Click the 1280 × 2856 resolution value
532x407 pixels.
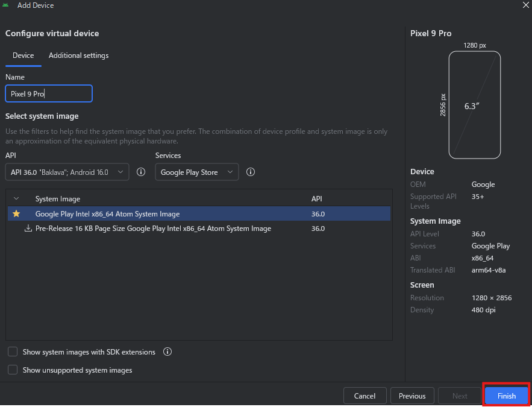pyautogui.click(x=492, y=298)
